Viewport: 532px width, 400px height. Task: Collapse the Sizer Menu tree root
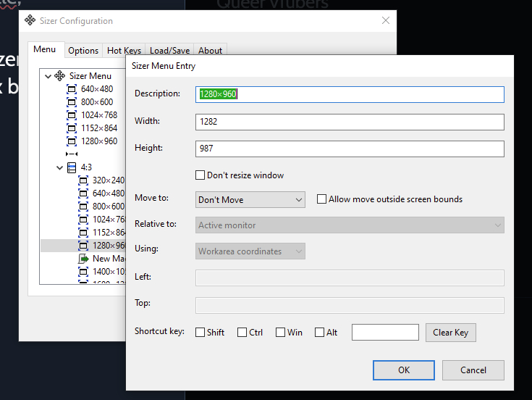48,76
